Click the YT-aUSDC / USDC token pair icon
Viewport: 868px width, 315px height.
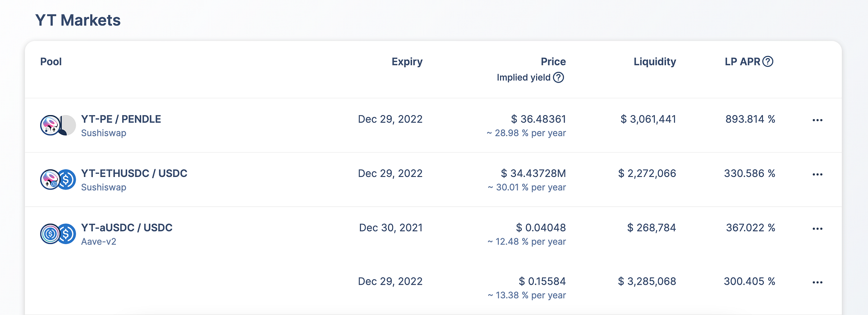point(58,234)
